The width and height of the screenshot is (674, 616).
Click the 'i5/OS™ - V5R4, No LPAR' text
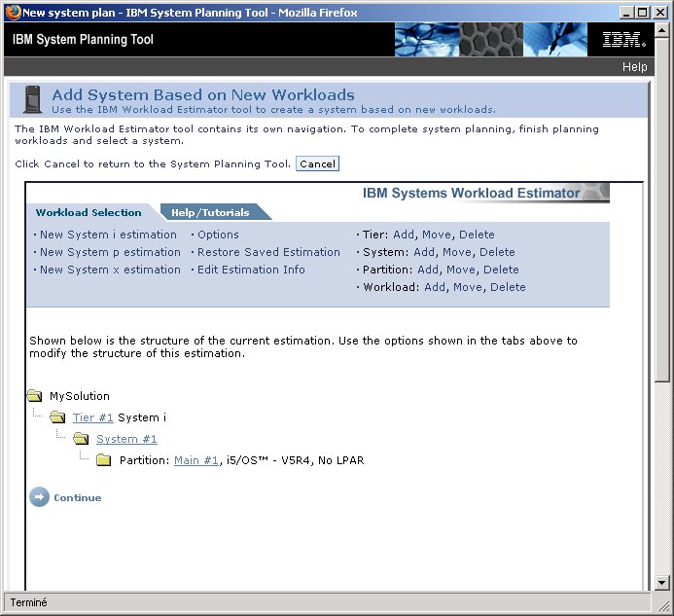click(x=296, y=460)
